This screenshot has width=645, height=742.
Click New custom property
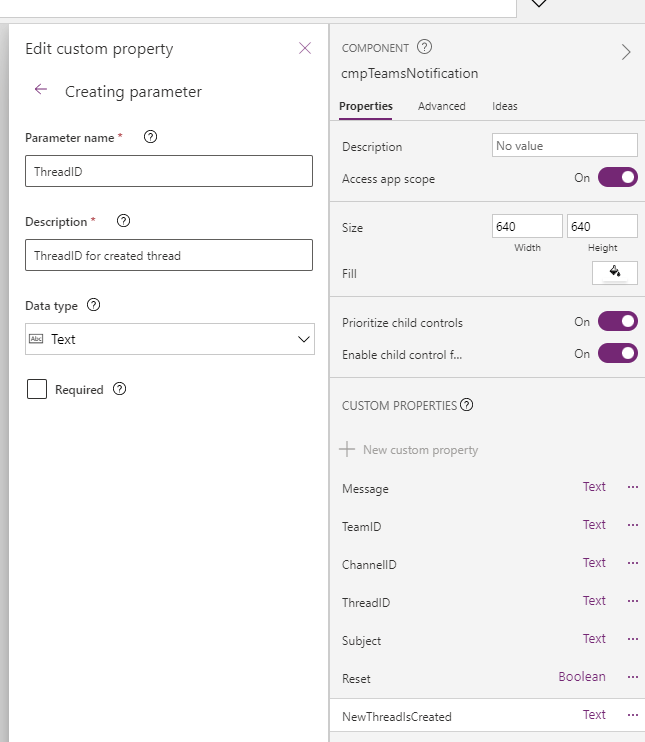point(410,450)
